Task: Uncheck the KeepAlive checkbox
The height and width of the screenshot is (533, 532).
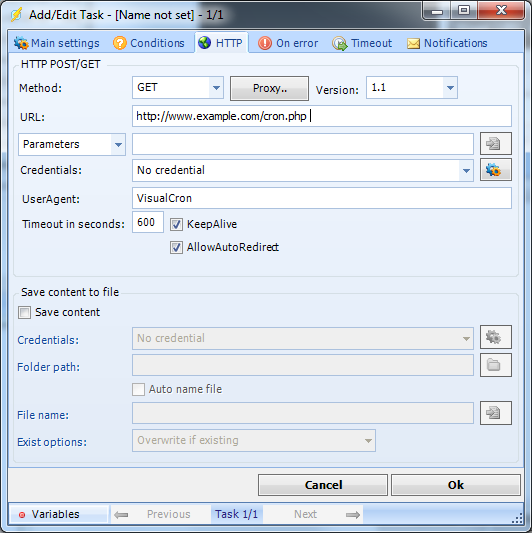Action: pyautogui.click(x=176, y=224)
